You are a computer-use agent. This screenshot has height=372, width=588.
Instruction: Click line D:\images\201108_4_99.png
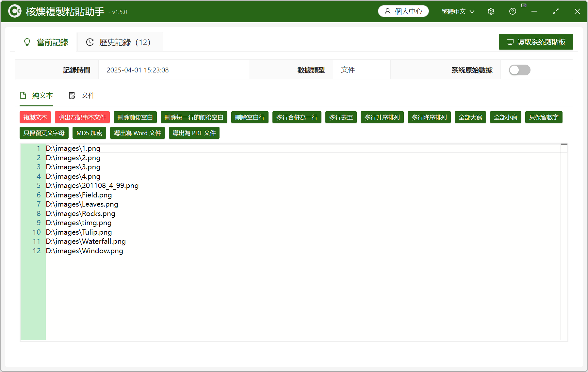coord(92,186)
